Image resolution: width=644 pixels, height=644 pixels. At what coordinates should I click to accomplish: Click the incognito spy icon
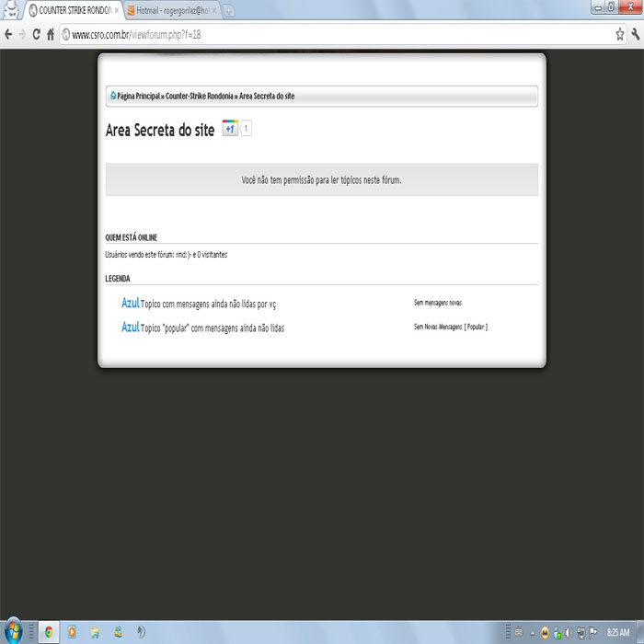click(x=11, y=9)
